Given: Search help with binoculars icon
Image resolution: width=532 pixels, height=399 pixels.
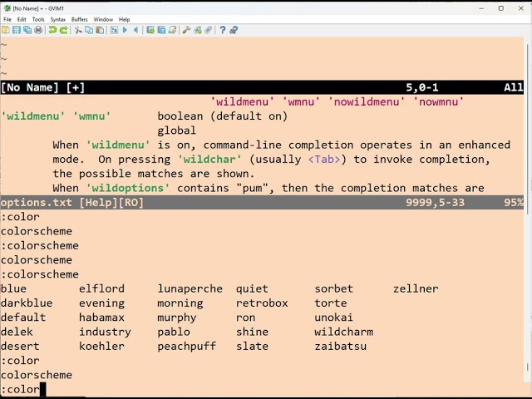Looking at the screenshot, I should click(x=234, y=30).
